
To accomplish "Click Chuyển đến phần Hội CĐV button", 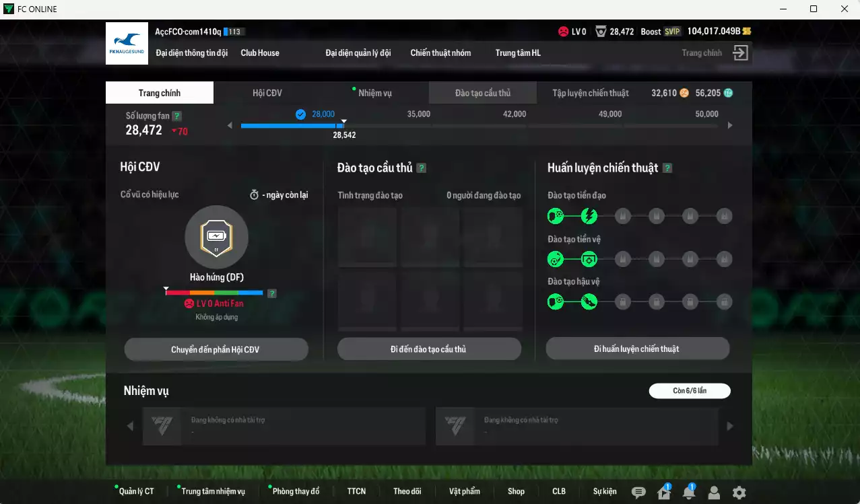I will pos(216,349).
